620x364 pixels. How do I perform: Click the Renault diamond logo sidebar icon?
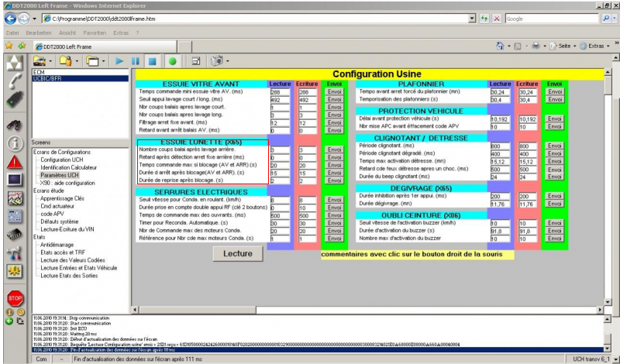[x=15, y=62]
